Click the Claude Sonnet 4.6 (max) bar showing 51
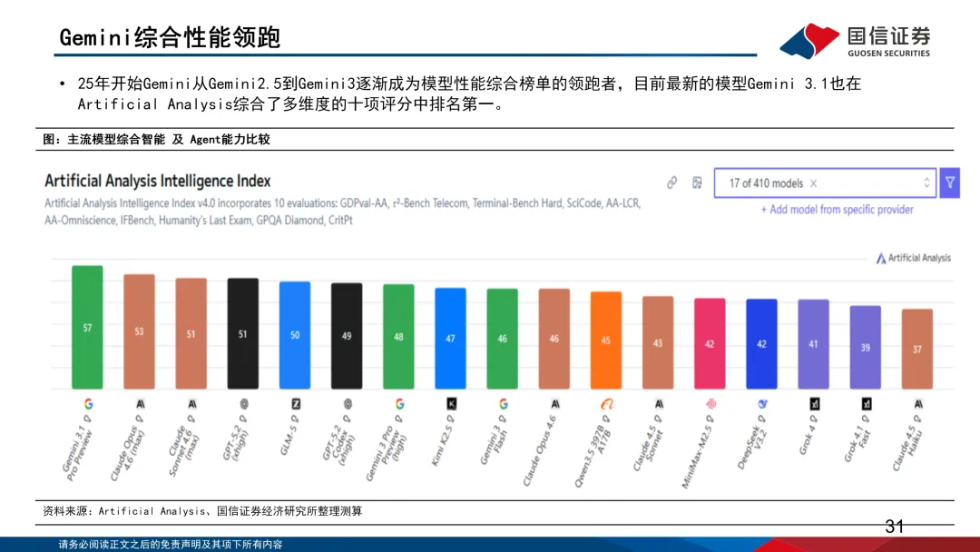 tap(191, 334)
